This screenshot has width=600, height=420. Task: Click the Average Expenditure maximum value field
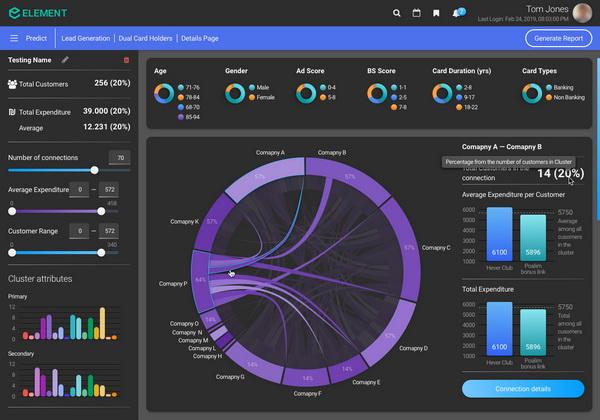(x=110, y=189)
